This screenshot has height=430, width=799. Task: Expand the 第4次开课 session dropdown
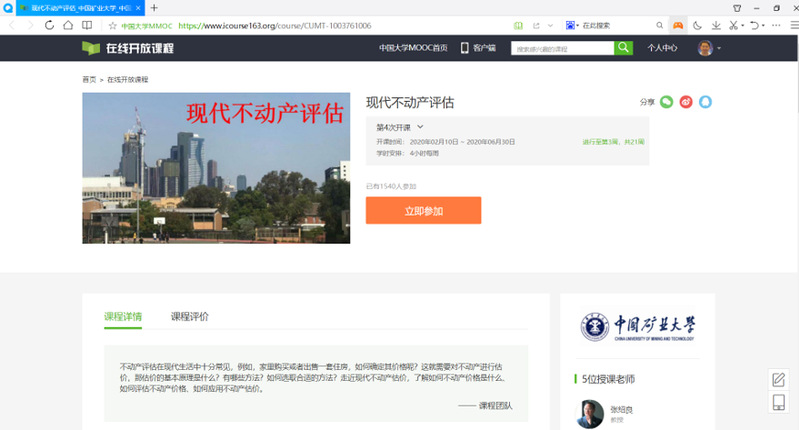[x=420, y=127]
